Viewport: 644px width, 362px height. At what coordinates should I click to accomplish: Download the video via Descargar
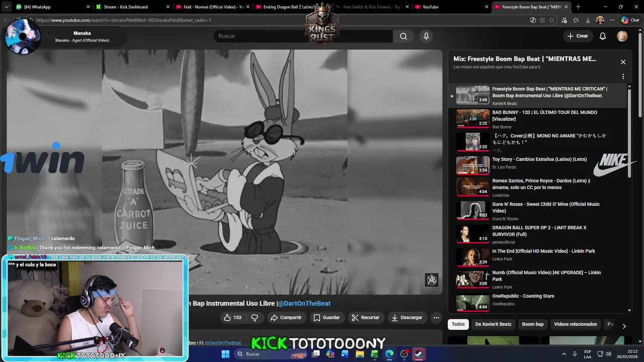(x=407, y=318)
